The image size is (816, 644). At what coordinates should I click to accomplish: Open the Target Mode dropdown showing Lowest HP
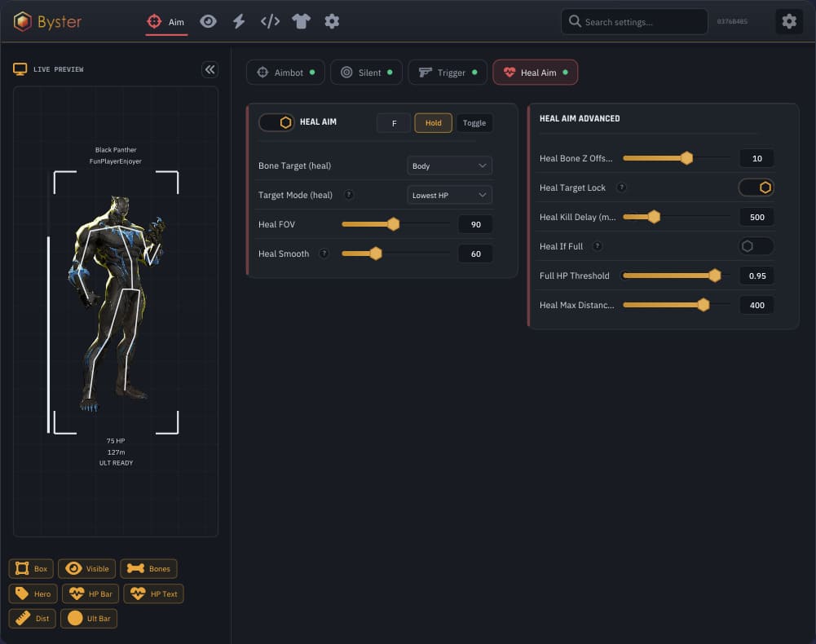(x=449, y=195)
